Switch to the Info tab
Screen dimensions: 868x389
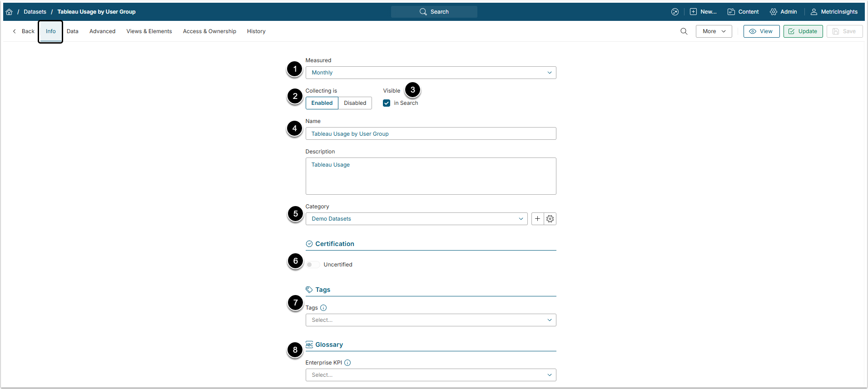(50, 31)
